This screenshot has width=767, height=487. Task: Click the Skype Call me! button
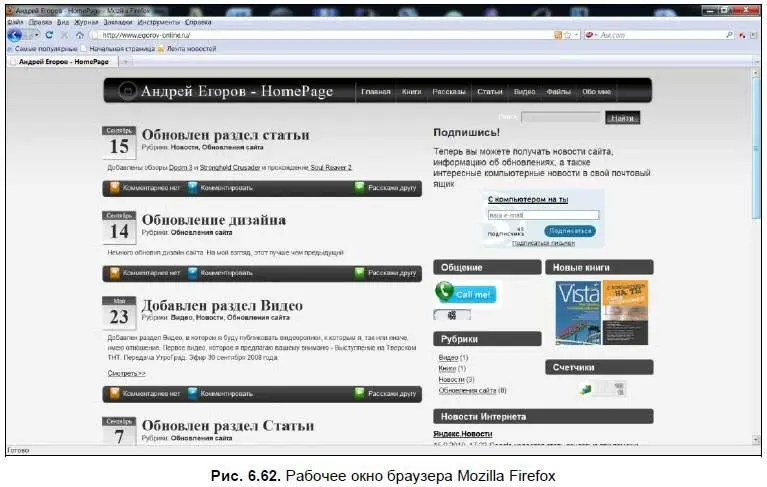pyautogui.click(x=466, y=293)
